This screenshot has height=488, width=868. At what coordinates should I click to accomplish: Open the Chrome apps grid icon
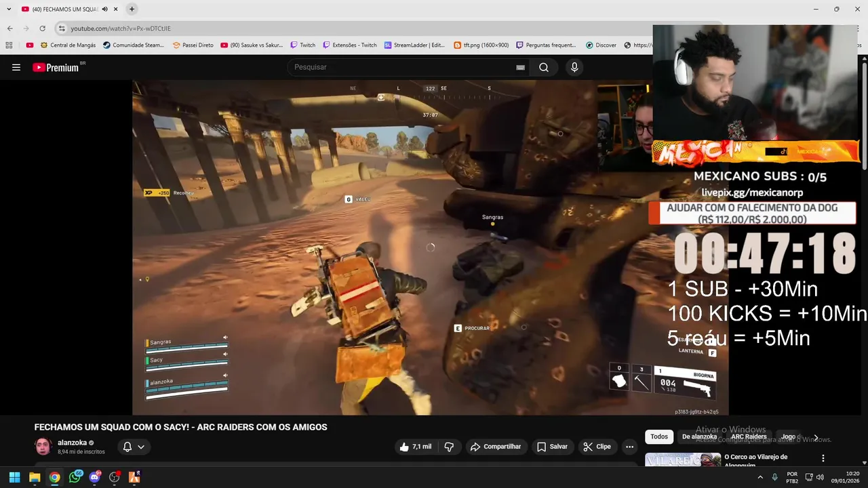click(9, 45)
